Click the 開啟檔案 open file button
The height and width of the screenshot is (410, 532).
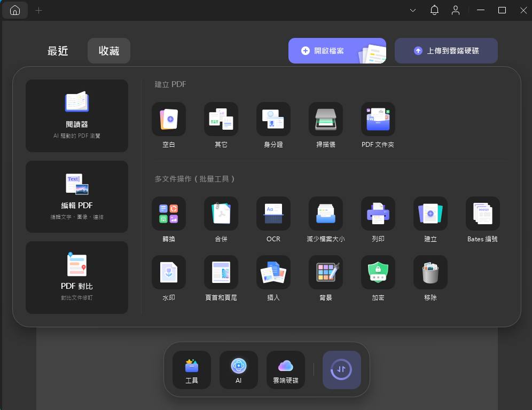(x=337, y=51)
